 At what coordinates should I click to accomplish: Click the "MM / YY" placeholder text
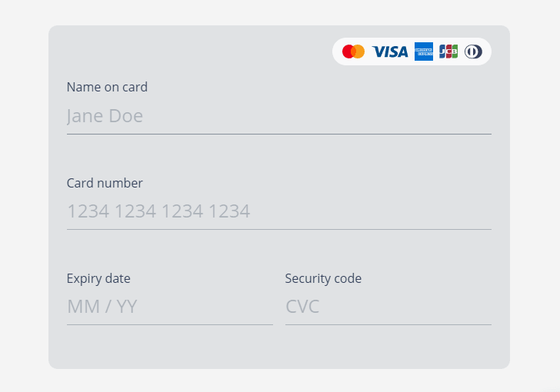(x=102, y=307)
